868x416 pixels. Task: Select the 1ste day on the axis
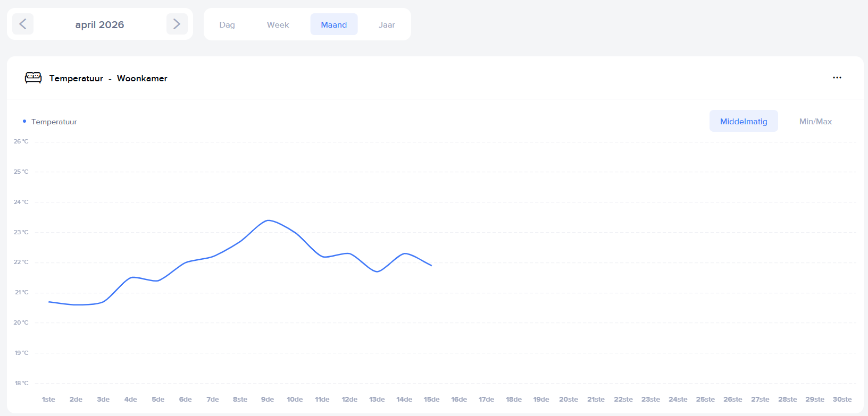48,399
